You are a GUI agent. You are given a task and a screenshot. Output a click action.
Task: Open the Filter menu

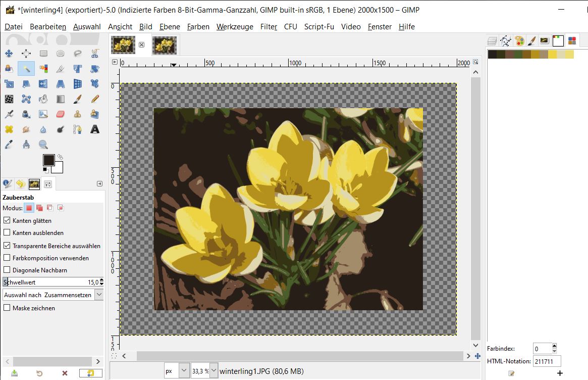click(269, 27)
